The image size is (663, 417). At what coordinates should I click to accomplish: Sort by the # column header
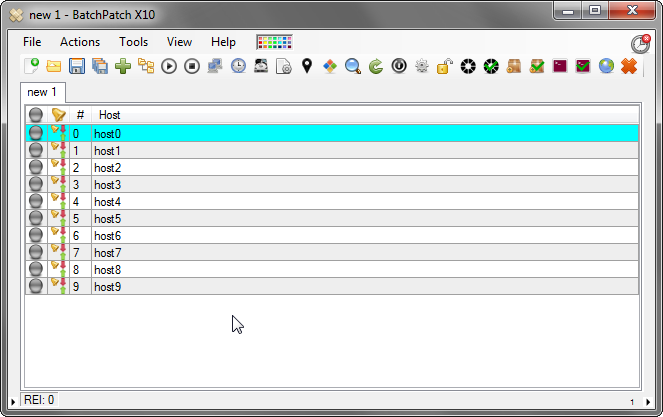click(x=80, y=115)
